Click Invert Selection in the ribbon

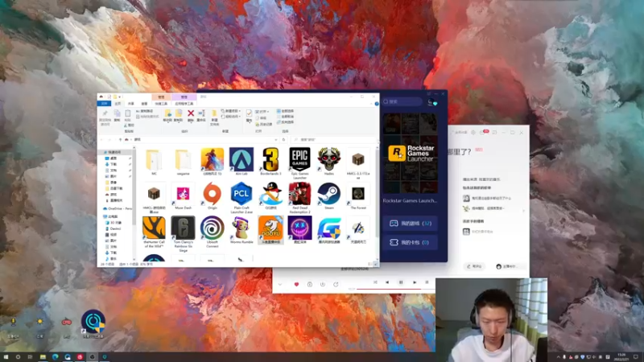[285, 122]
